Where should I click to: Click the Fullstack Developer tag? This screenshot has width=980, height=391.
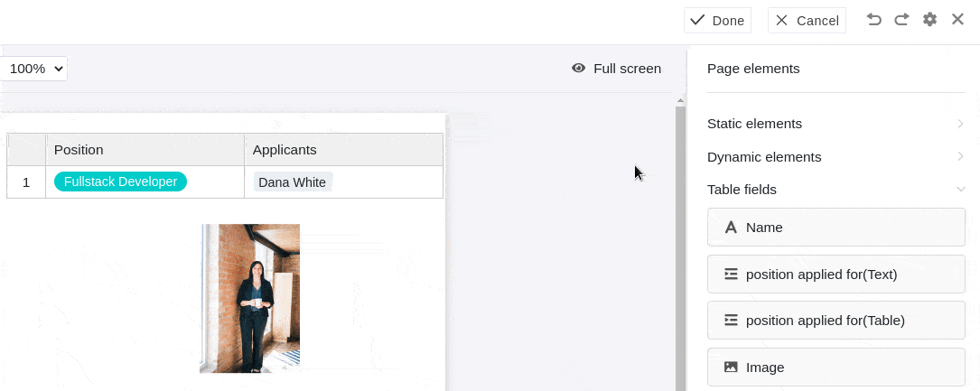[120, 182]
